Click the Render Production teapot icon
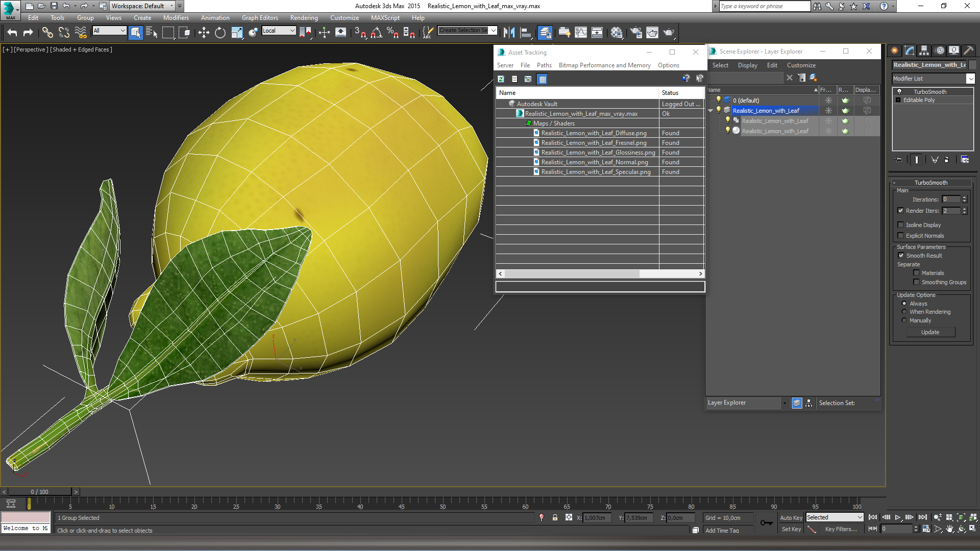Screen dimensions: 980x551 click(669, 33)
